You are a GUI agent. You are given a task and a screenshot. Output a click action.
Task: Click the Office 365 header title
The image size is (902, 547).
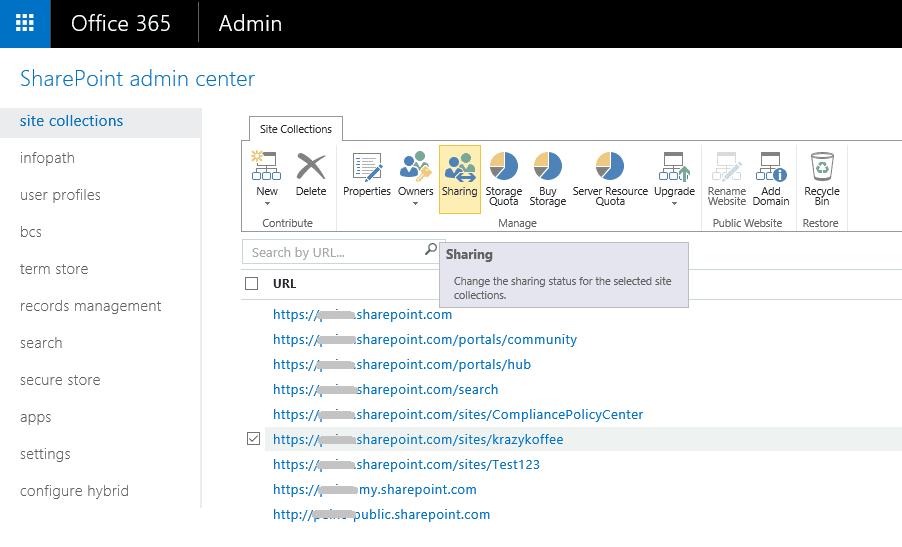click(x=121, y=24)
